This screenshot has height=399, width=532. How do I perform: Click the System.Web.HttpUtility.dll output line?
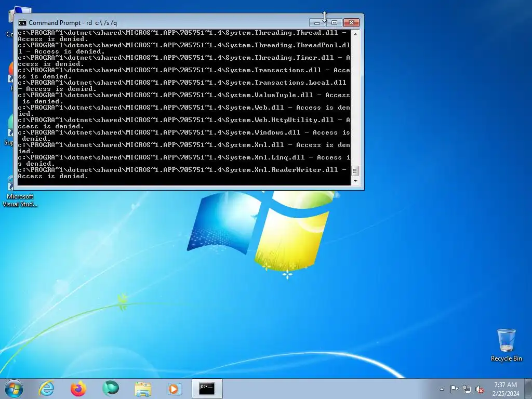[x=183, y=123]
